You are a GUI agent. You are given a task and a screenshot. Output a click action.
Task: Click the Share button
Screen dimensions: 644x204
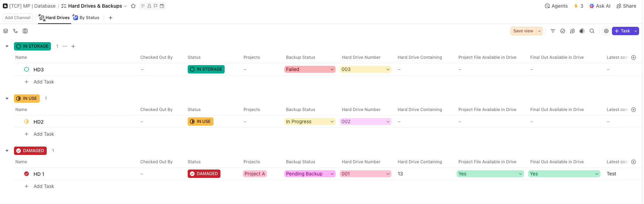point(626,6)
